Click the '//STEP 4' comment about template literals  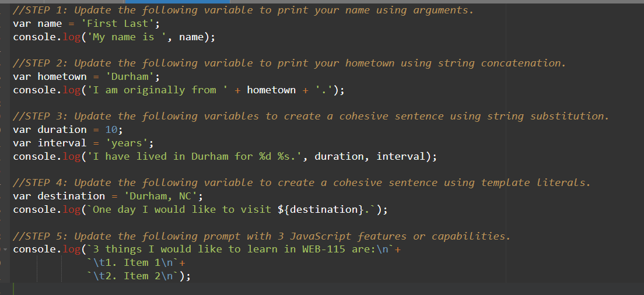(x=302, y=182)
